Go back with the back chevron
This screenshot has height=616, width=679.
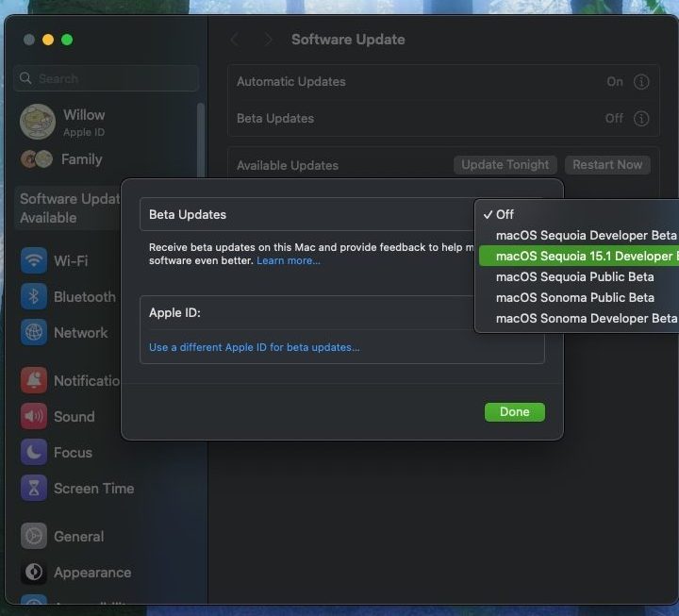tap(234, 40)
